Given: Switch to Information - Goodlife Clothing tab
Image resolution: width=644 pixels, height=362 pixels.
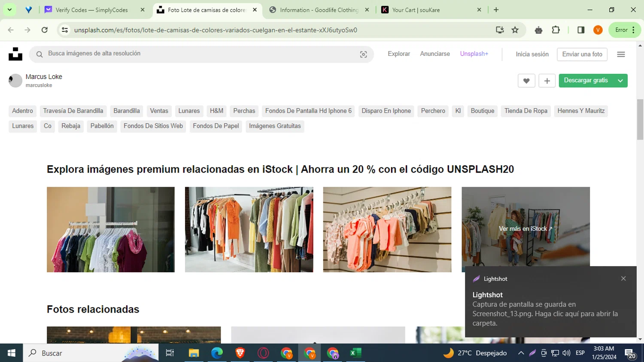Looking at the screenshot, I should click(x=319, y=9).
